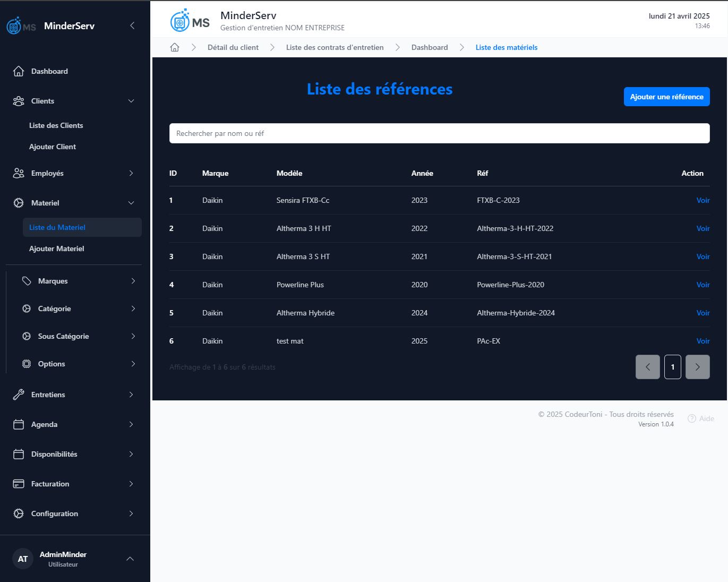Click the search field Rechercher par nom ou réf
The height and width of the screenshot is (582, 728).
pos(440,133)
